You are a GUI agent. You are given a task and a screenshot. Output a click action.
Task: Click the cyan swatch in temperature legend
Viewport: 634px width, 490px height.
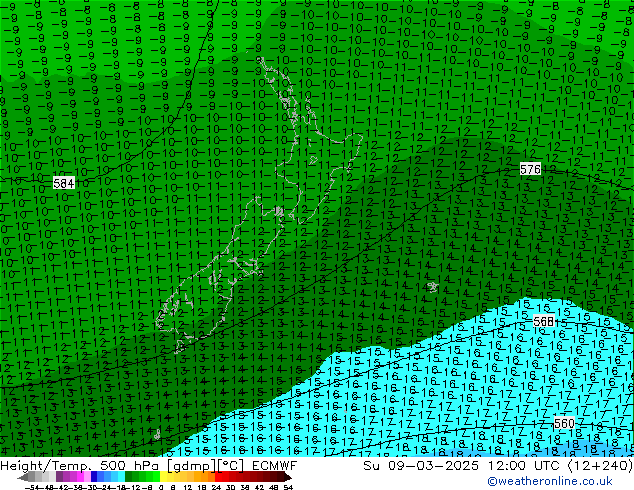121,477
